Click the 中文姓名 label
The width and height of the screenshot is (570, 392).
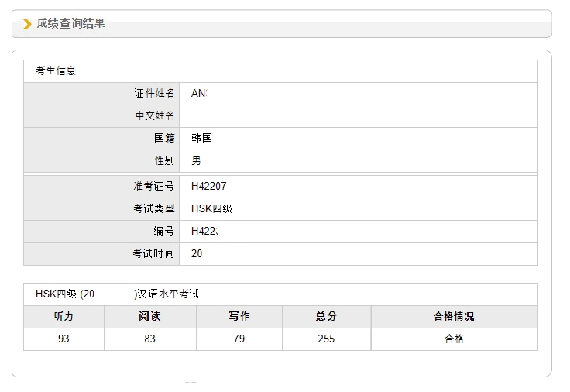pyautogui.click(x=155, y=115)
